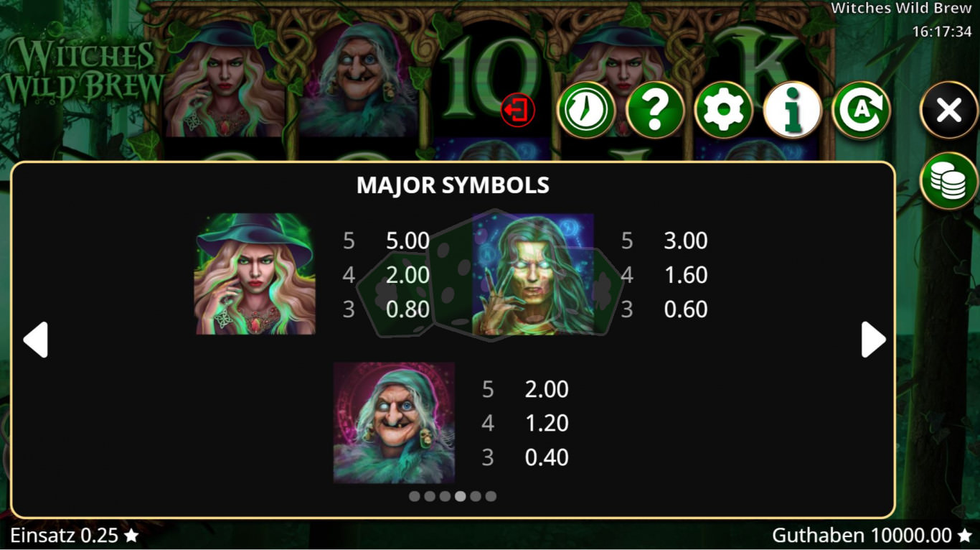This screenshot has height=550, width=980.
Task: Select the info paytable icon
Action: 793,111
